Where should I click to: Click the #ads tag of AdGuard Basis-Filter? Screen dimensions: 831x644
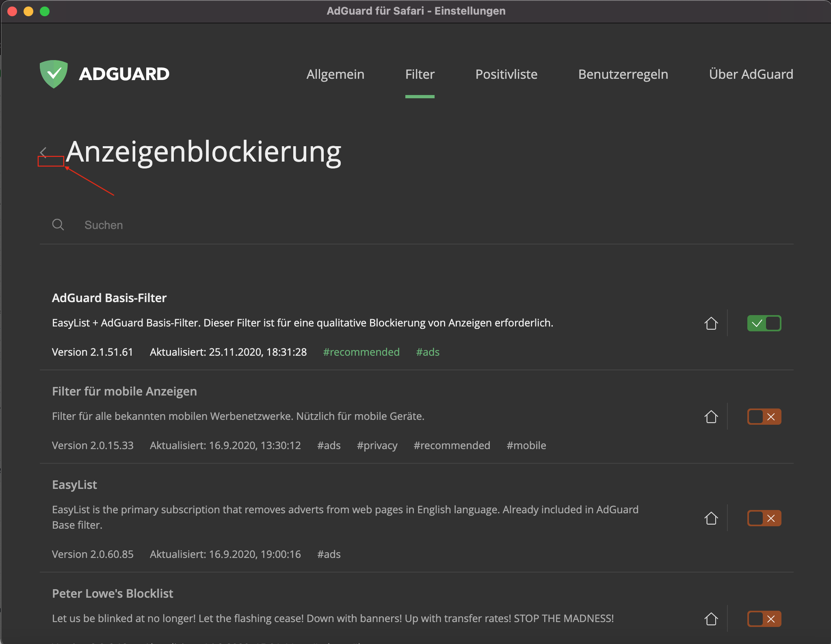[x=428, y=352]
